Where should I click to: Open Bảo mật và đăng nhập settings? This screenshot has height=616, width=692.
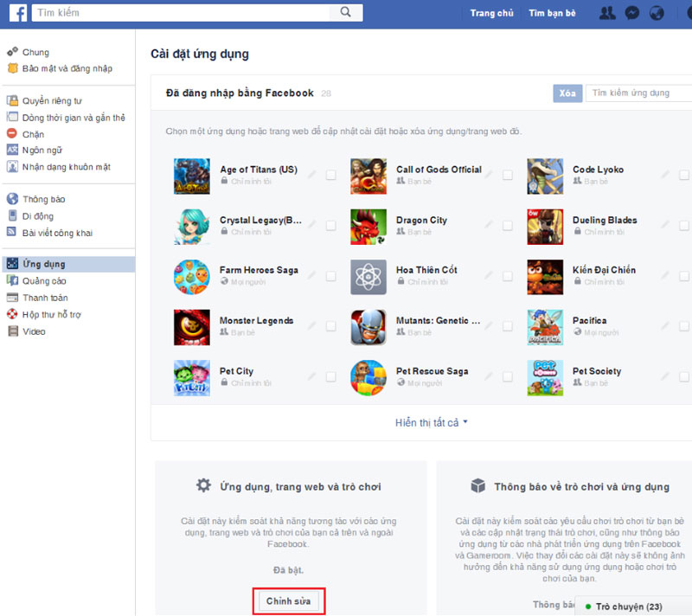pos(67,68)
